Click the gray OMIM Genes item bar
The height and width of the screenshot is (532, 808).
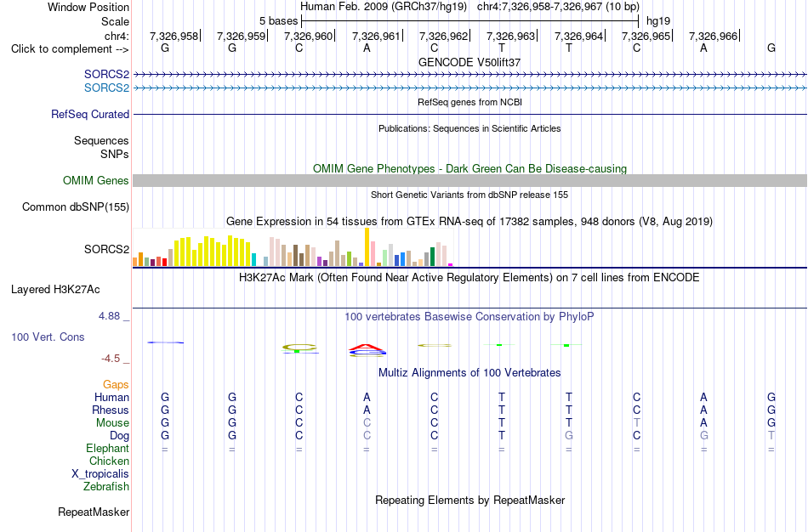pyautogui.click(x=469, y=180)
